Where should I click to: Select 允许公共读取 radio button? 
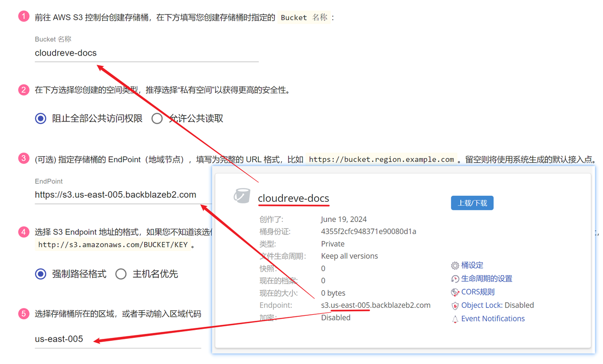(157, 118)
